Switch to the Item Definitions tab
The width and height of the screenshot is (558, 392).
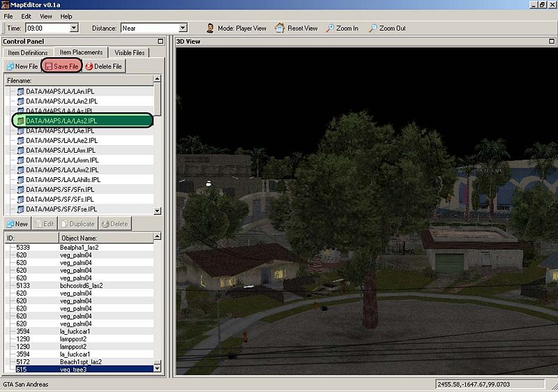pos(28,52)
